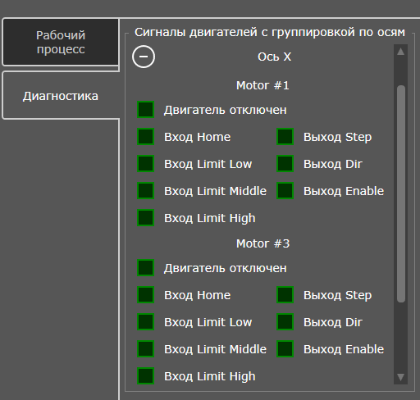This screenshot has width=420, height=400.
Task: Click Motor #3 Выход Enable label
Action: (x=344, y=349)
